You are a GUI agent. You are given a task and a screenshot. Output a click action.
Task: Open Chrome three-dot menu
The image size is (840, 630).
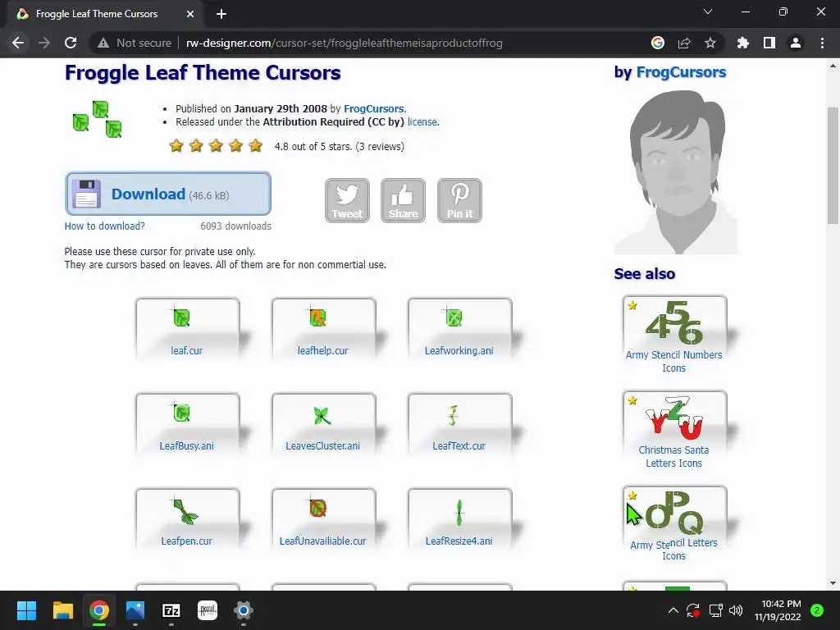pos(822,43)
